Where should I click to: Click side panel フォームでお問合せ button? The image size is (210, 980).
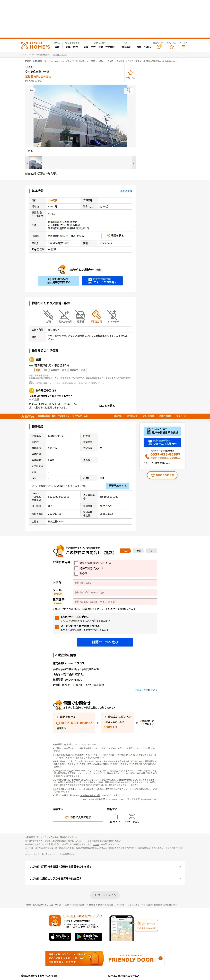tap(162, 442)
